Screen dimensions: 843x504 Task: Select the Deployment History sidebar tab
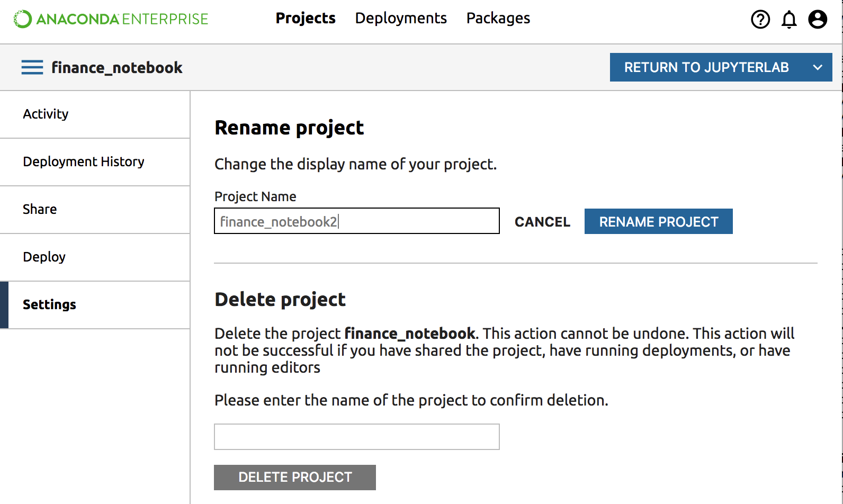click(95, 162)
